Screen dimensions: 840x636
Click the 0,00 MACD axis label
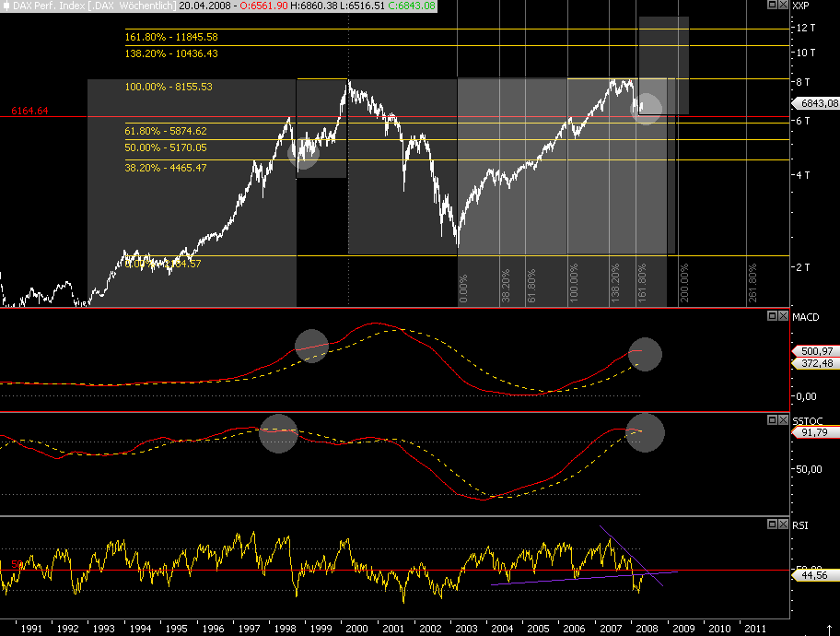[806, 397]
